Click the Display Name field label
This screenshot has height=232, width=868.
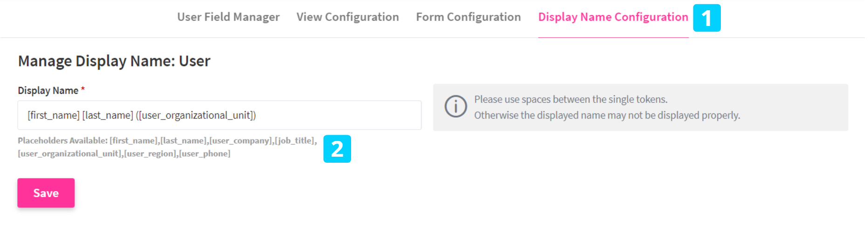tap(48, 91)
